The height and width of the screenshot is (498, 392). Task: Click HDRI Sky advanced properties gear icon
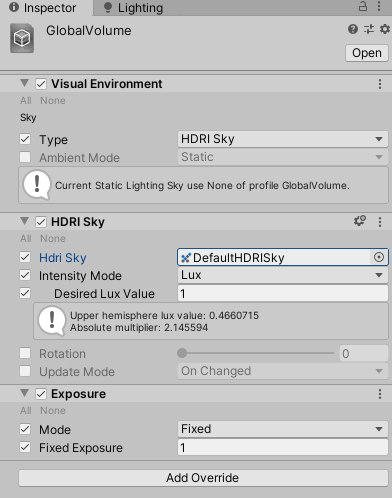[x=360, y=221]
